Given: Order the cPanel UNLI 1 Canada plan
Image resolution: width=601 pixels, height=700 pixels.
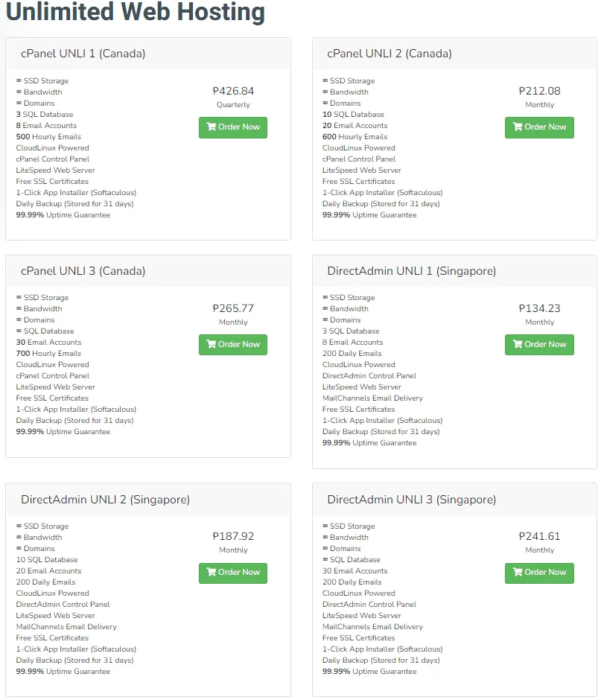Looking at the screenshot, I should [233, 127].
